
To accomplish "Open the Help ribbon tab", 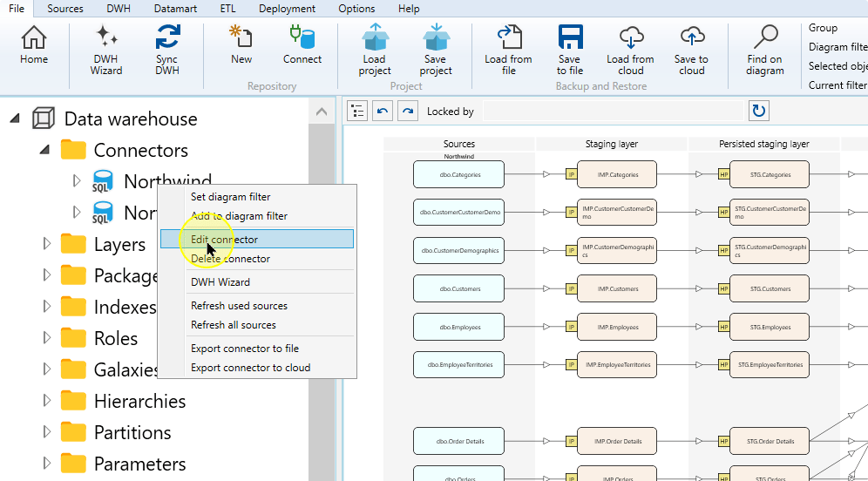I will tap(409, 9).
